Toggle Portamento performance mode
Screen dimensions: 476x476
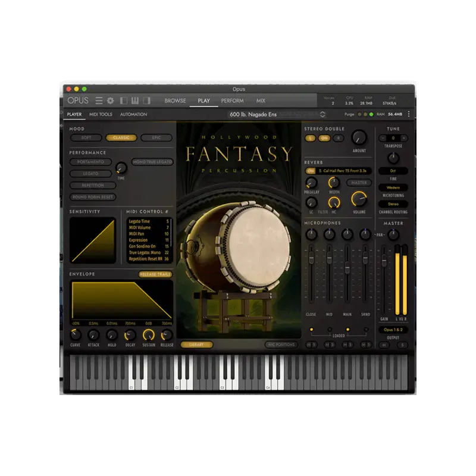click(x=90, y=162)
